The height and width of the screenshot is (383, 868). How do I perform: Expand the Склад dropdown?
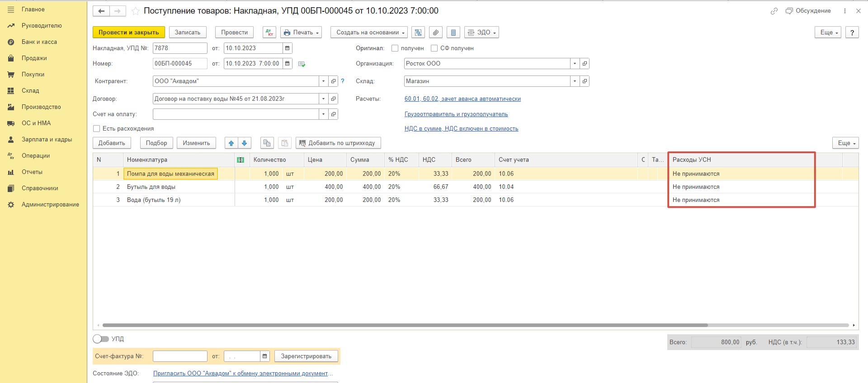coord(575,81)
